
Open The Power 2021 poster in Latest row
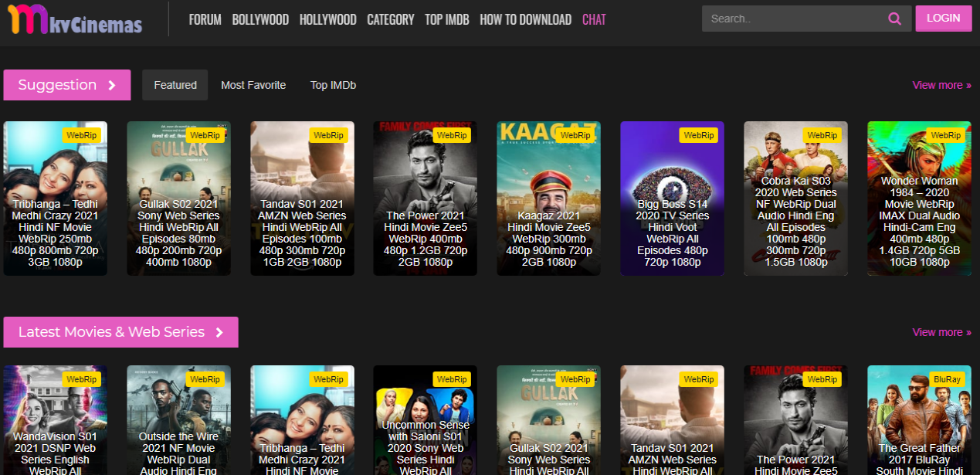[796, 420]
